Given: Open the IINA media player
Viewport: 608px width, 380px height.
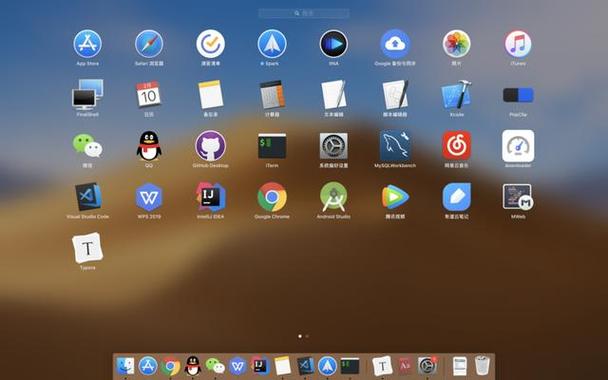Looking at the screenshot, I should tap(333, 44).
